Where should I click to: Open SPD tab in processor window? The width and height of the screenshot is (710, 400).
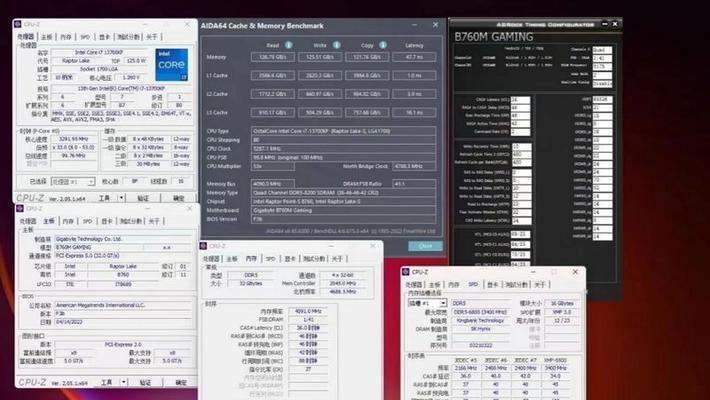coord(85,37)
